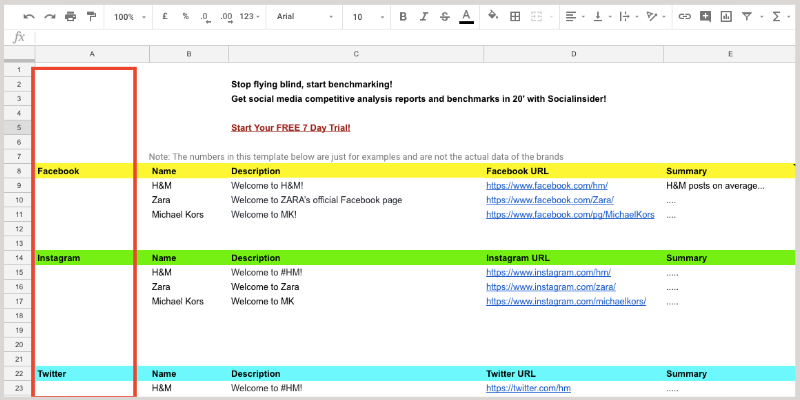This screenshot has width=800, height=400.
Task: Open the 100% zoom dropdown
Action: (x=130, y=17)
